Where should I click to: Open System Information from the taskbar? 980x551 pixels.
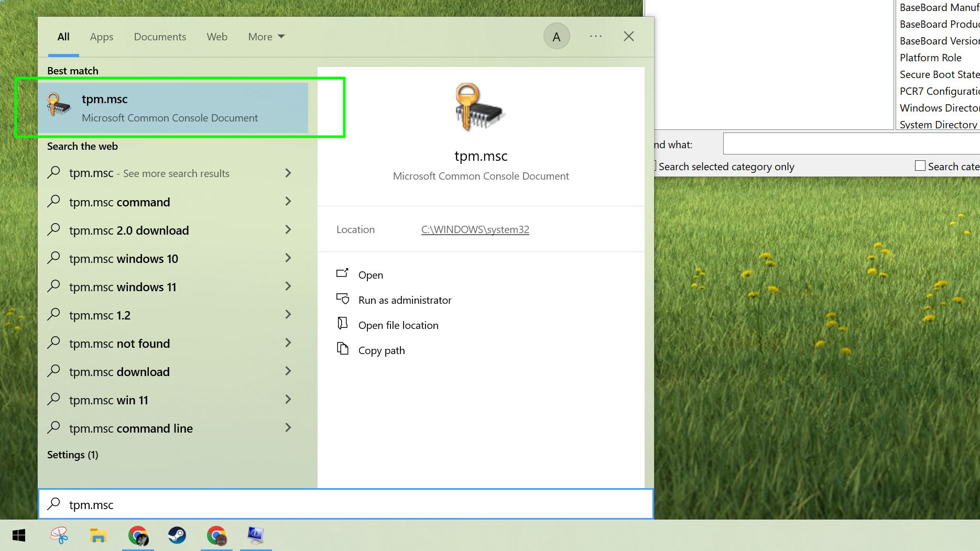[256, 535]
